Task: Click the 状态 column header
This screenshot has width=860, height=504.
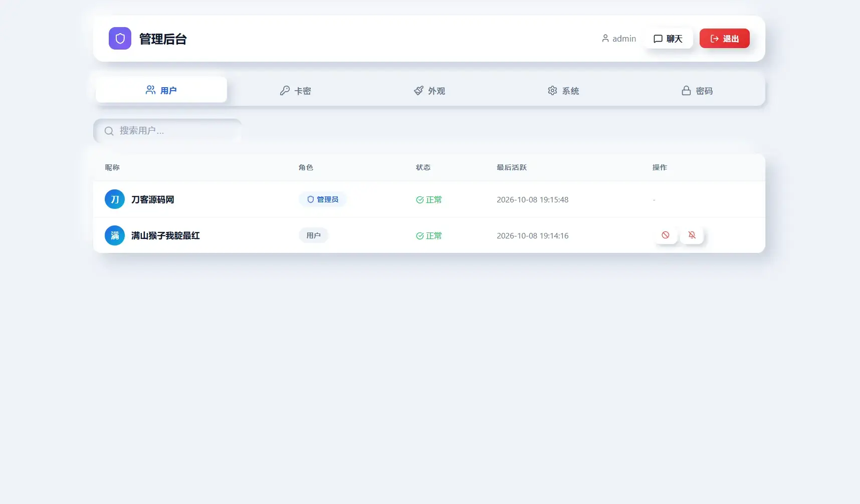Action: 423,167
